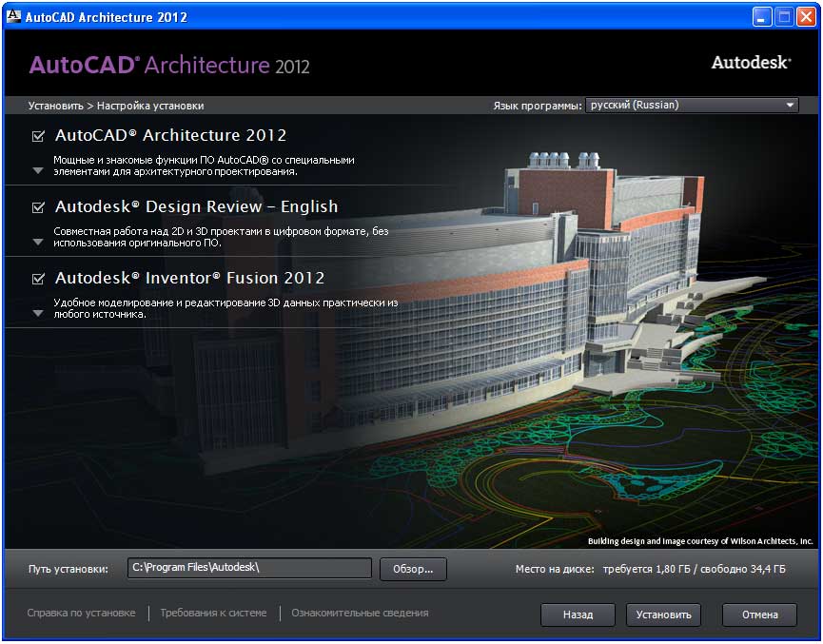Toggle the Autodesk Design Review checkbox

[x=39, y=207]
